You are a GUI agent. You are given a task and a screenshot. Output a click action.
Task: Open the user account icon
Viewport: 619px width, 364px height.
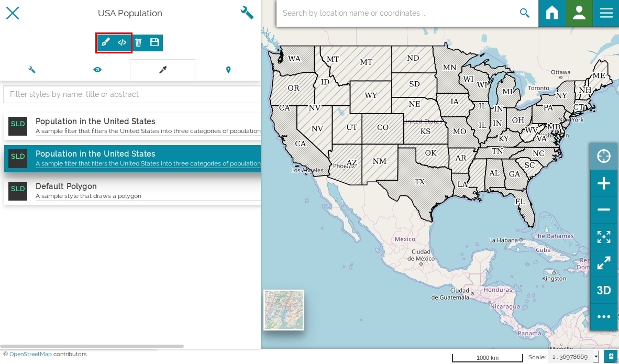pyautogui.click(x=579, y=13)
